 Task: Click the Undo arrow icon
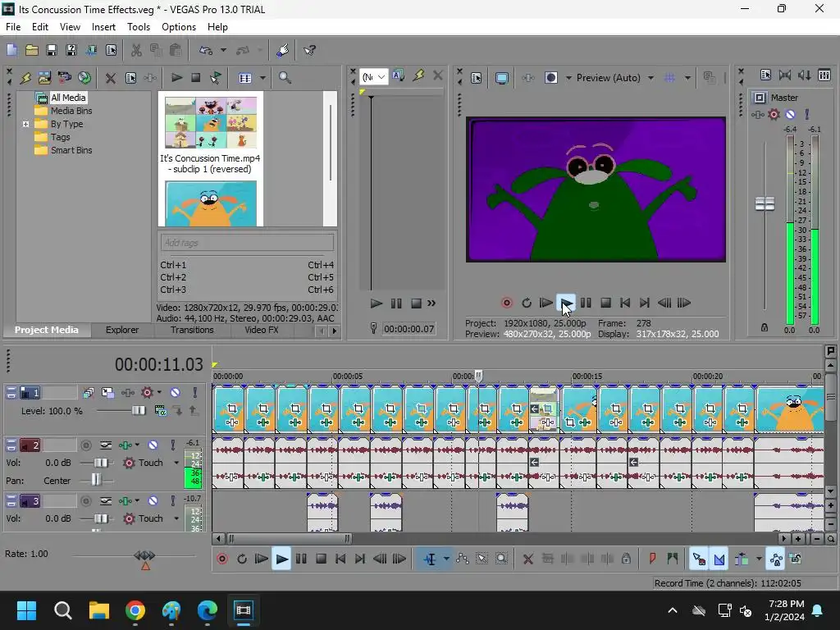[x=206, y=50]
